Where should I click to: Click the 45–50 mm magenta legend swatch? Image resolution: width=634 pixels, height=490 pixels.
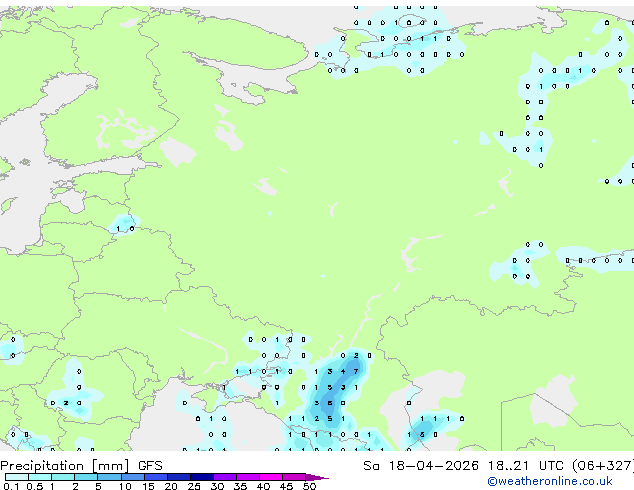click(294, 477)
